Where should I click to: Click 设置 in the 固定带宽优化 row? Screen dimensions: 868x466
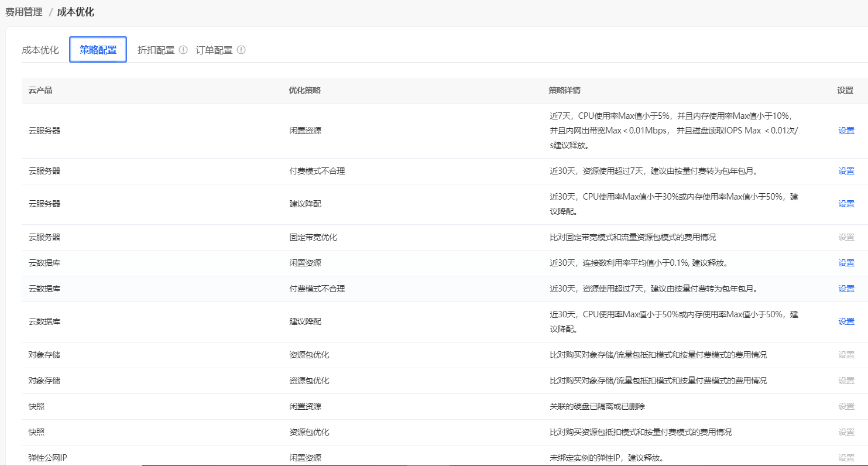[846, 237]
